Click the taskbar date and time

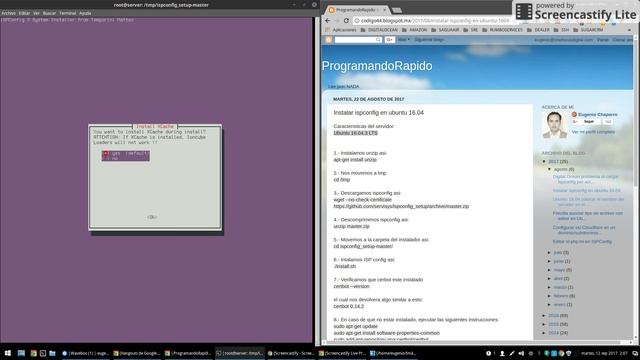(604, 353)
